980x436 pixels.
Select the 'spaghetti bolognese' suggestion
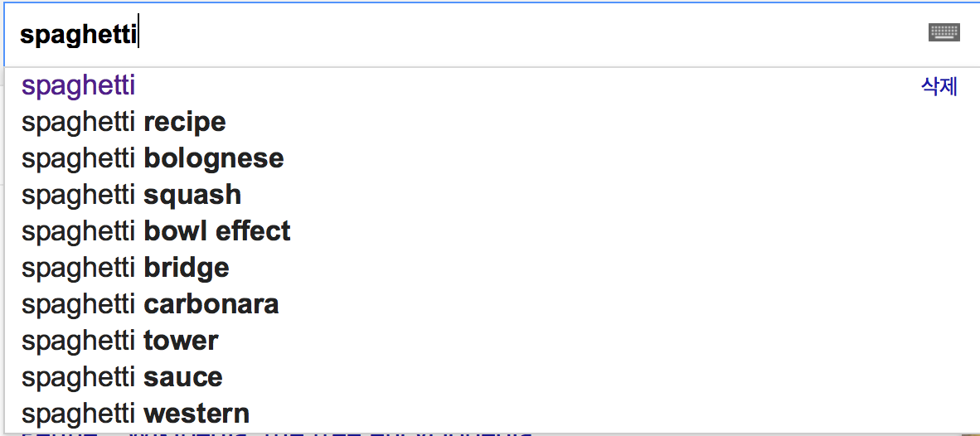point(153,158)
